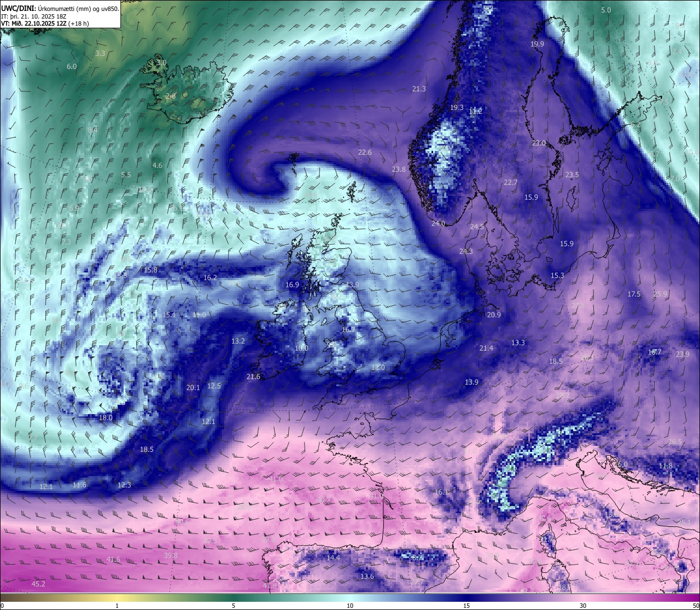Click the map value '39.8'
Viewport: 700px width, 610px height.
[x=171, y=555]
